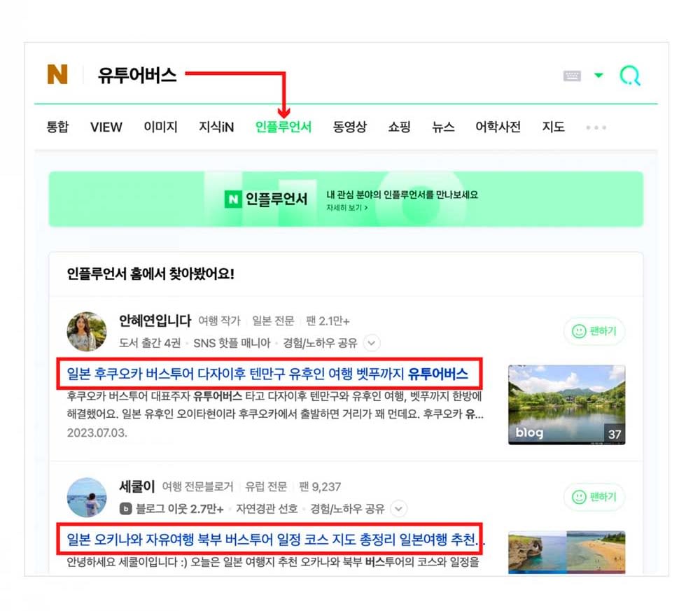700x611 pixels.
Task: Click the 내 관심 분야의 인플루언서를 만나보세요 banner text
Action: [x=402, y=195]
